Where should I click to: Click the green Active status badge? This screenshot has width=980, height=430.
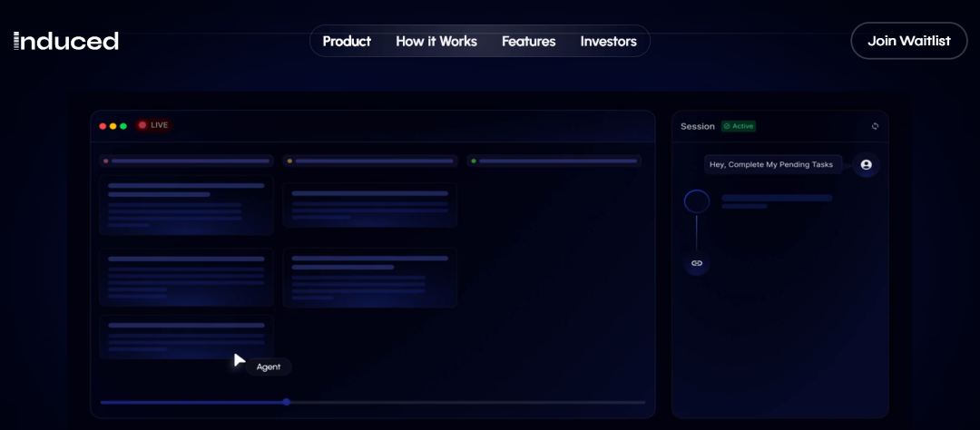(x=739, y=126)
